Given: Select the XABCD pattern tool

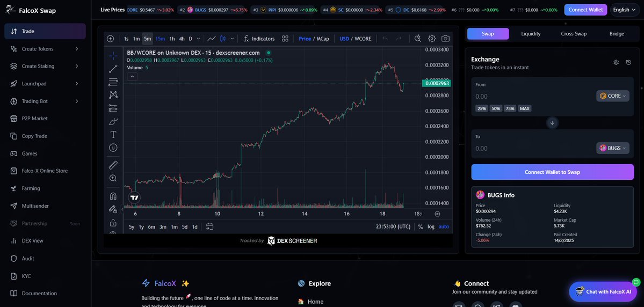Looking at the screenshot, I should pos(113,95).
